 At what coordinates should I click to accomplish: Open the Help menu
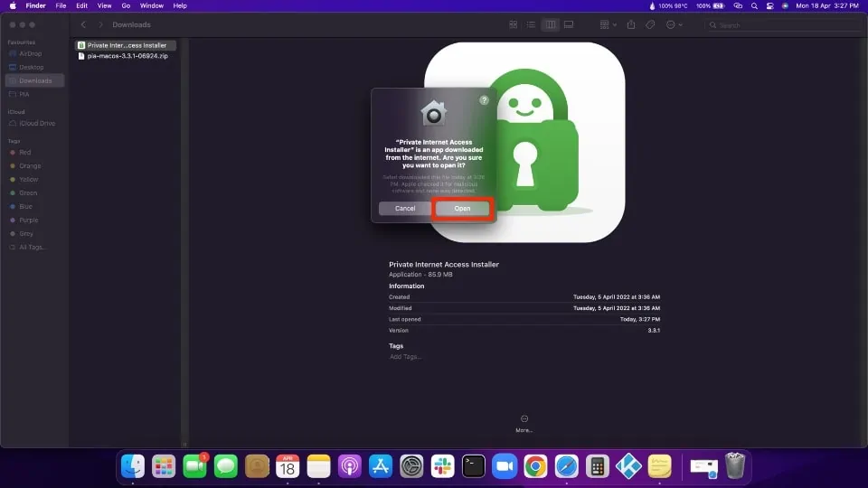click(180, 5)
